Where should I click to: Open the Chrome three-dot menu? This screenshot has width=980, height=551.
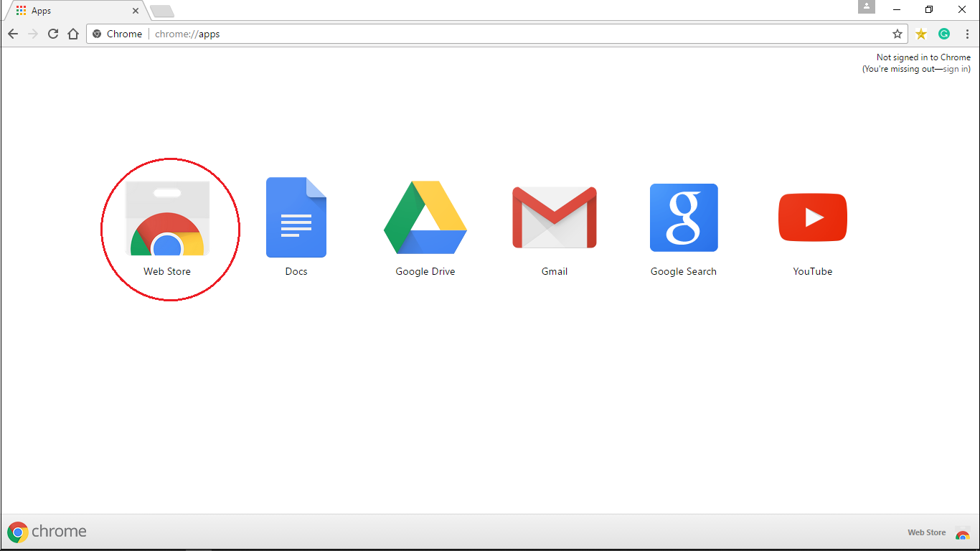(966, 34)
